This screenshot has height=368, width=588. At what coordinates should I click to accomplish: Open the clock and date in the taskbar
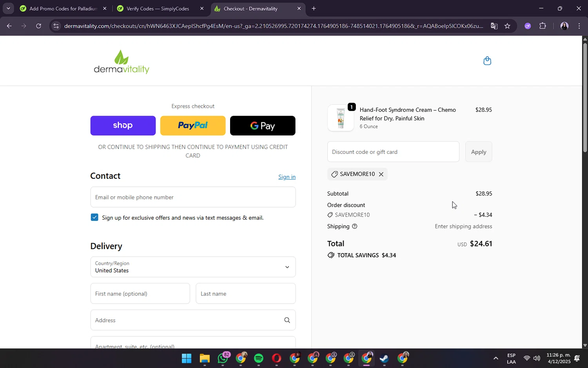[559, 358]
